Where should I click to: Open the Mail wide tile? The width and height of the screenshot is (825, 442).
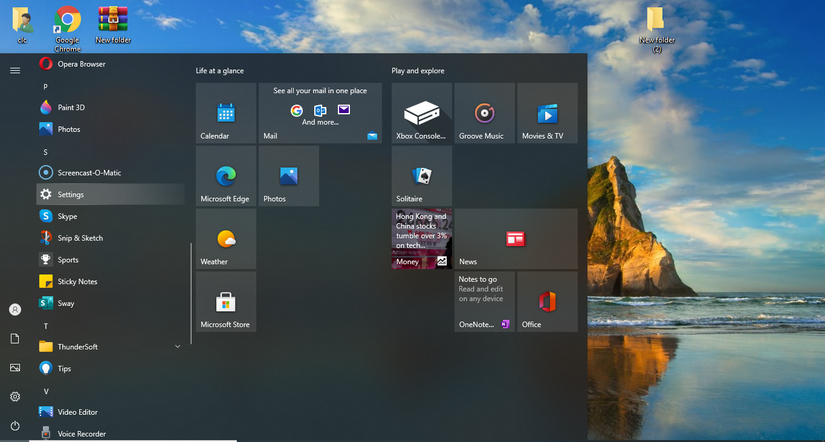[x=320, y=113]
